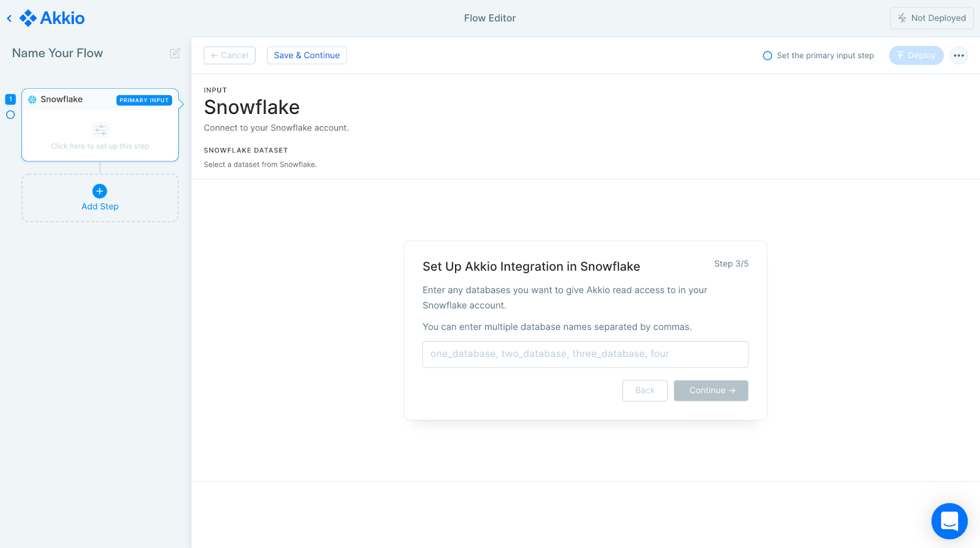Click 'You can enter multiple database names' text
The height and width of the screenshot is (548, 980).
pyautogui.click(x=557, y=327)
